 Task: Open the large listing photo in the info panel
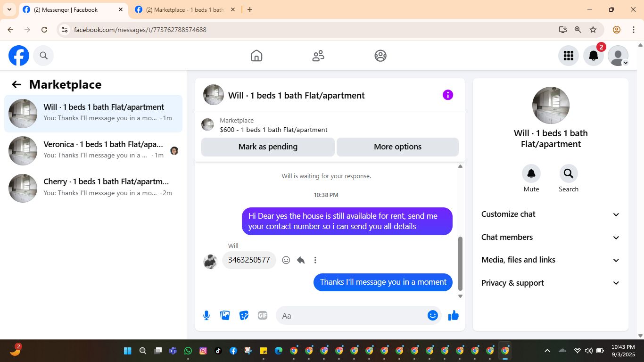[551, 106]
